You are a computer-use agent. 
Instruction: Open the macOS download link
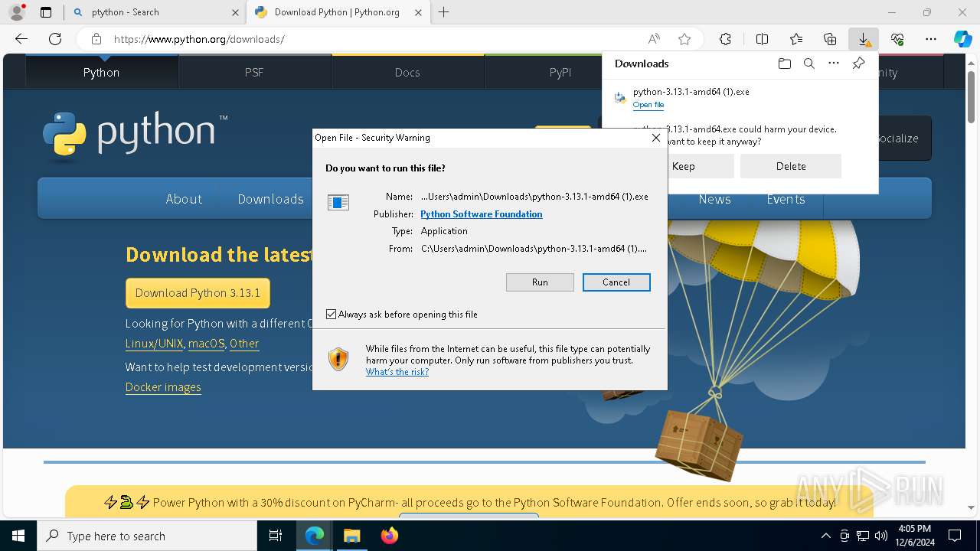click(x=207, y=344)
